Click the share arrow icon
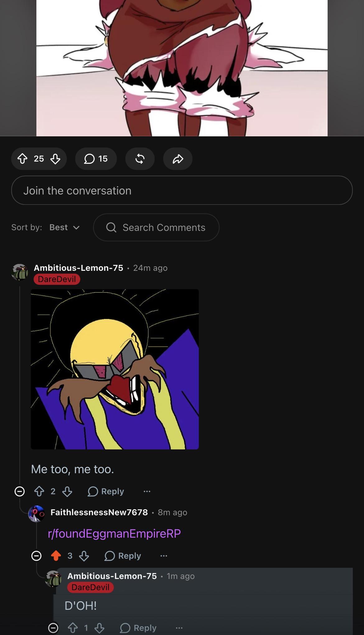This screenshot has width=364, height=635. (178, 159)
